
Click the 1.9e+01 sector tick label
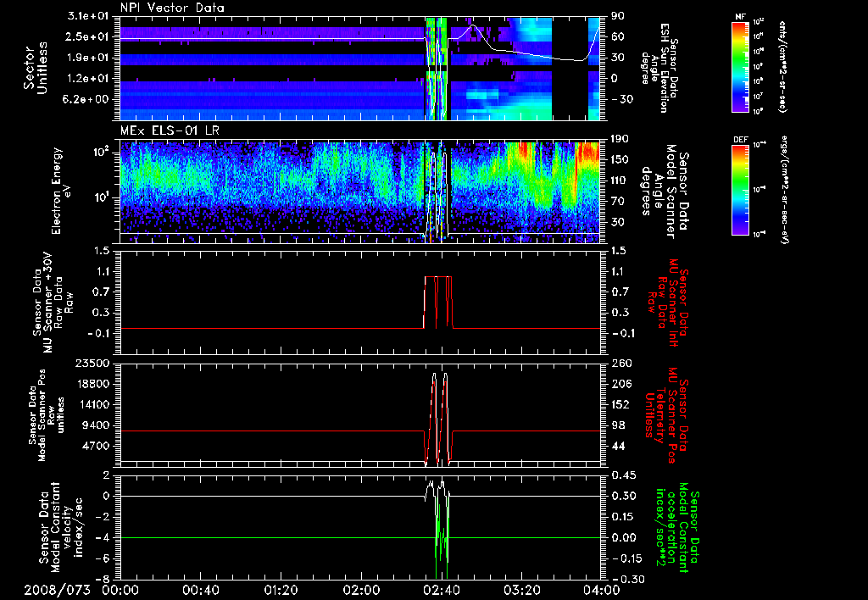coord(90,58)
